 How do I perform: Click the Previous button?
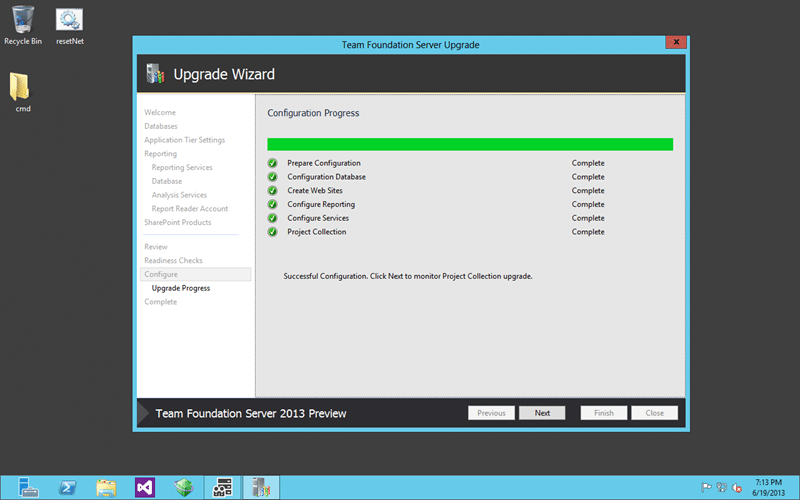coord(491,413)
